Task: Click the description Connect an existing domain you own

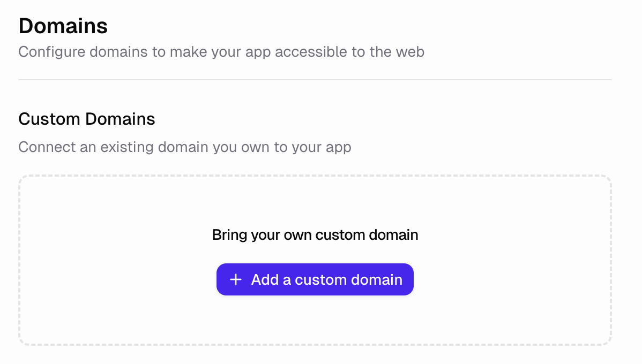Action: [184, 147]
